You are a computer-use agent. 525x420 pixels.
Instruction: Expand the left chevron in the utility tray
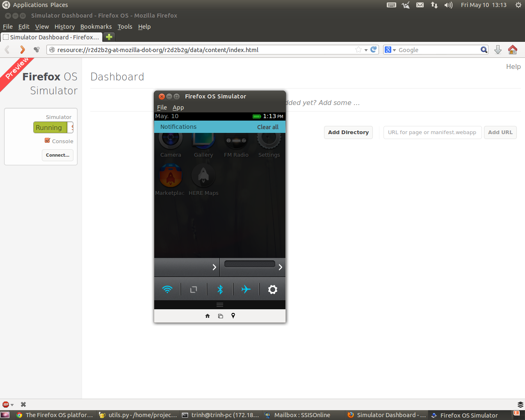point(215,267)
